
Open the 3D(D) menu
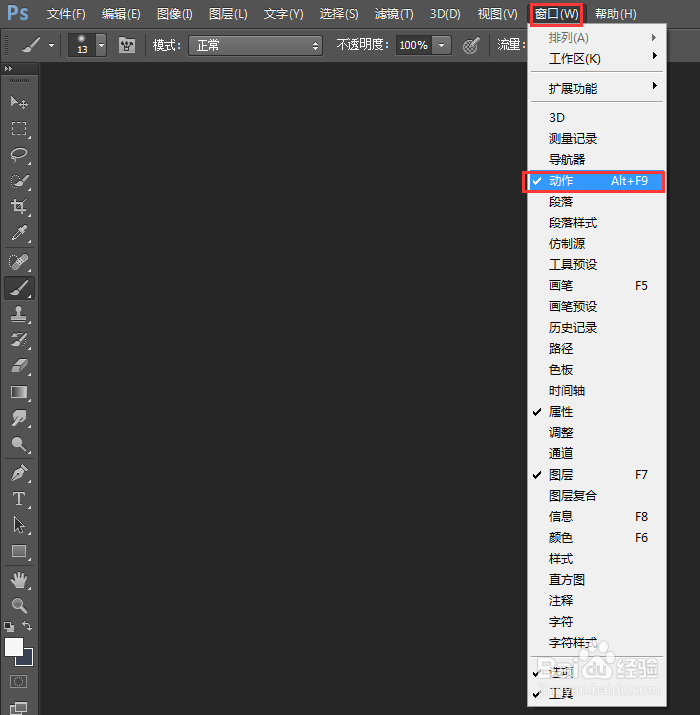pyautogui.click(x=445, y=14)
